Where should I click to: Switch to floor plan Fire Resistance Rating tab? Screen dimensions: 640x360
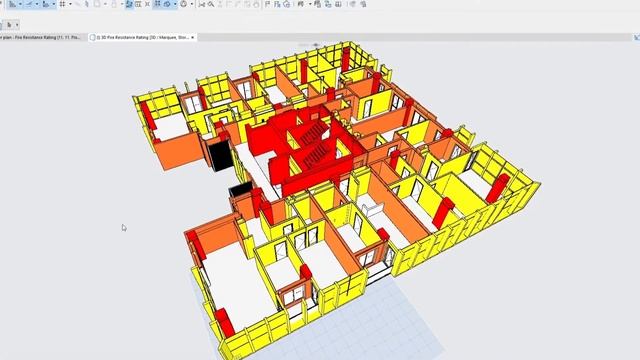click(41, 37)
